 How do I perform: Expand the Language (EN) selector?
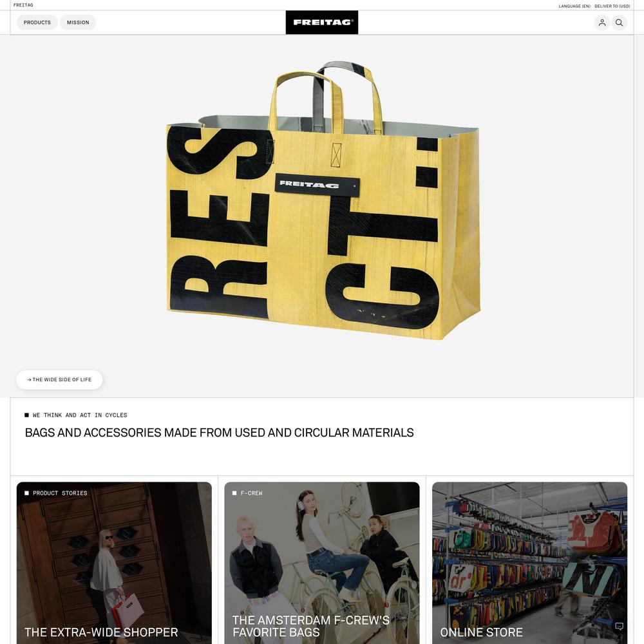tap(574, 6)
